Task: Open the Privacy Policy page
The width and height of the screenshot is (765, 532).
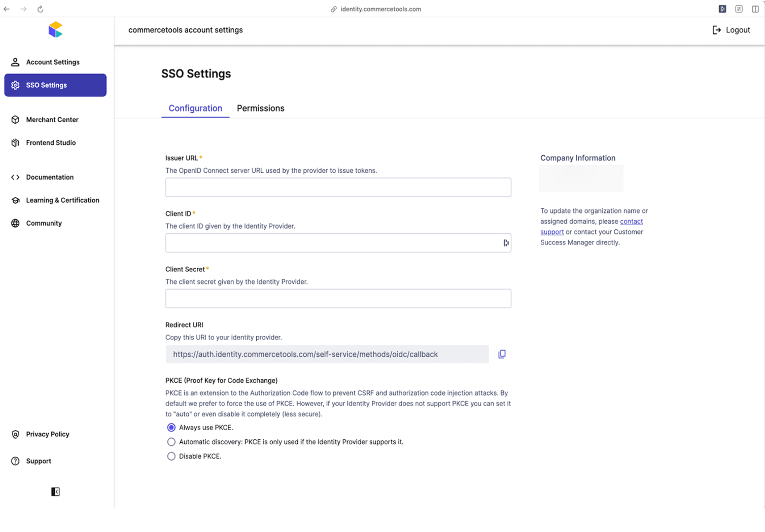Action: (47, 434)
